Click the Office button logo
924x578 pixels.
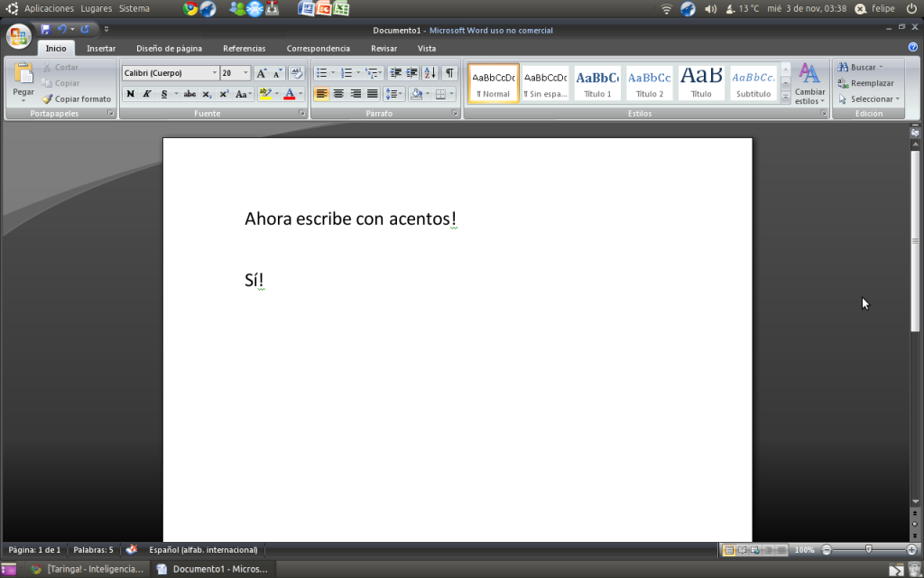[x=18, y=37]
